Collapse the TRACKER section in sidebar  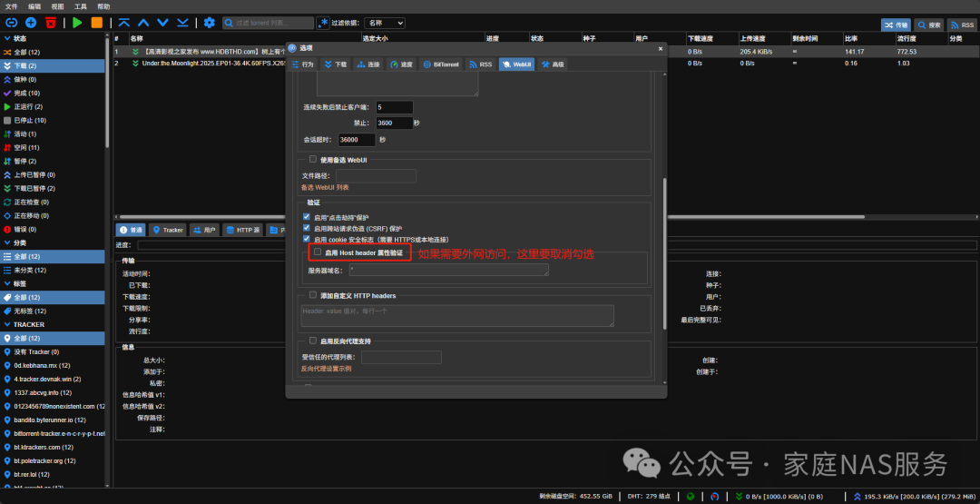tap(7, 324)
